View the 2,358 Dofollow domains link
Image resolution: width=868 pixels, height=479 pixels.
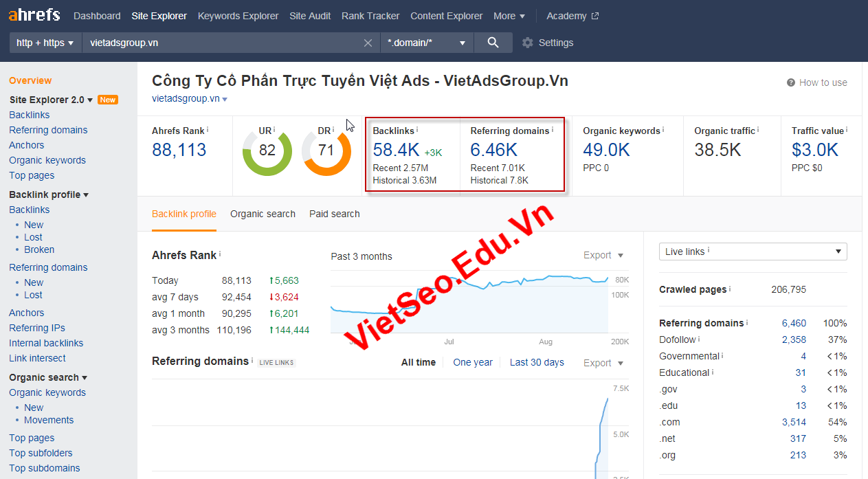click(x=794, y=339)
